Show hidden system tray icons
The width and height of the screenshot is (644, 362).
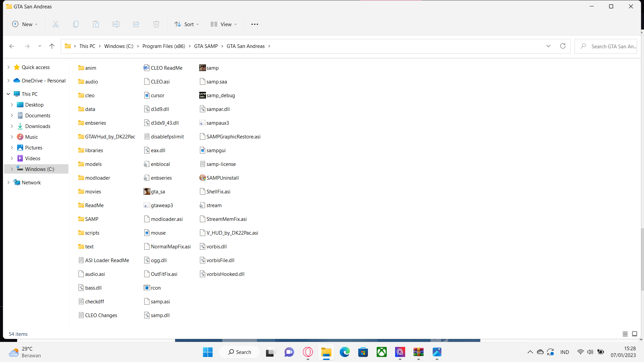(x=530, y=352)
